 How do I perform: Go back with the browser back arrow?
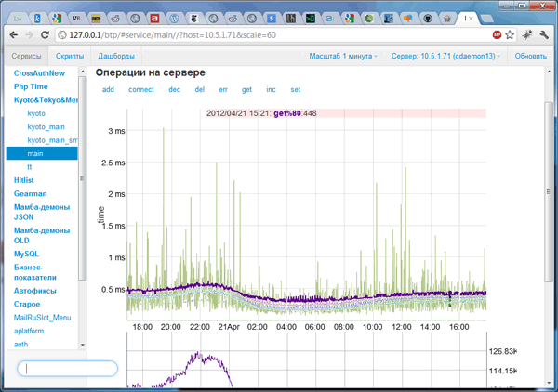14,34
